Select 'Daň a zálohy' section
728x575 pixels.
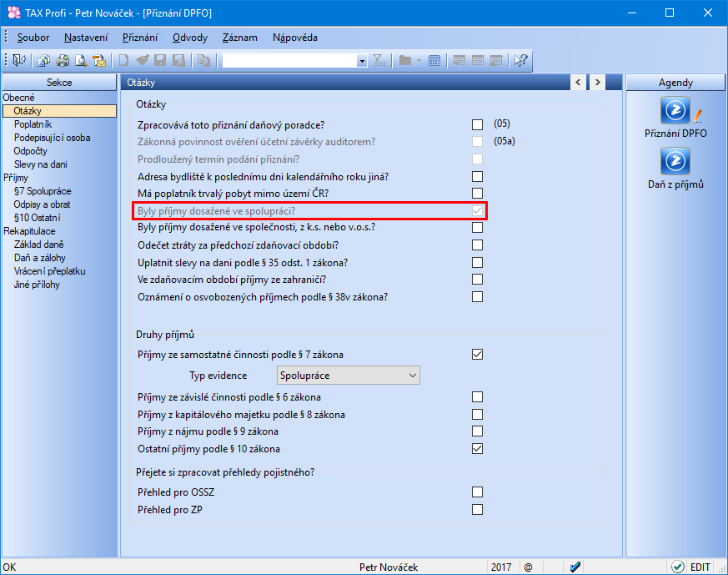pyautogui.click(x=39, y=258)
